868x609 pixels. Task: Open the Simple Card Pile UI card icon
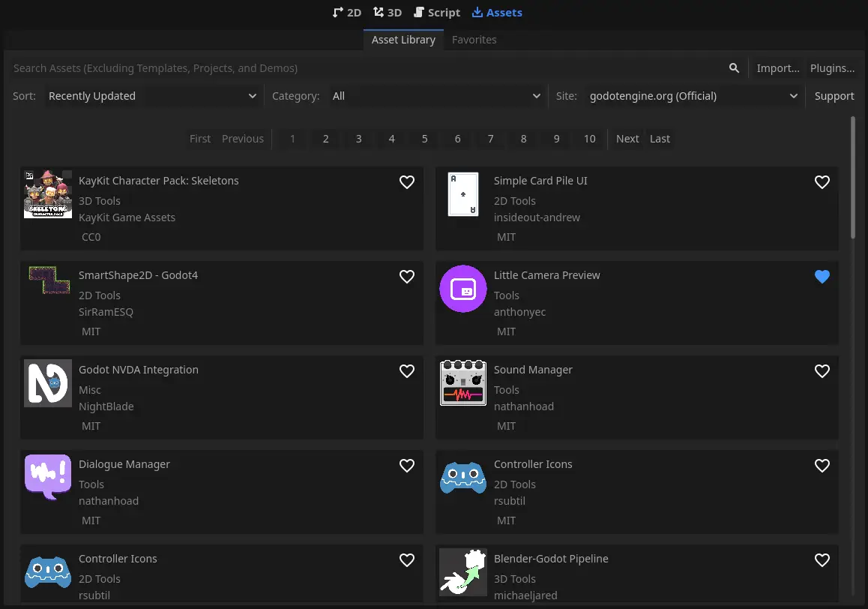click(463, 194)
